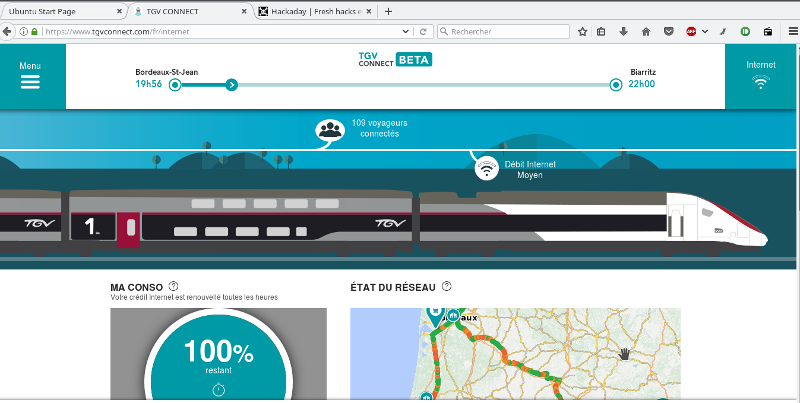Bookmark this page with the star icon
The image size is (800, 403).
[582, 32]
